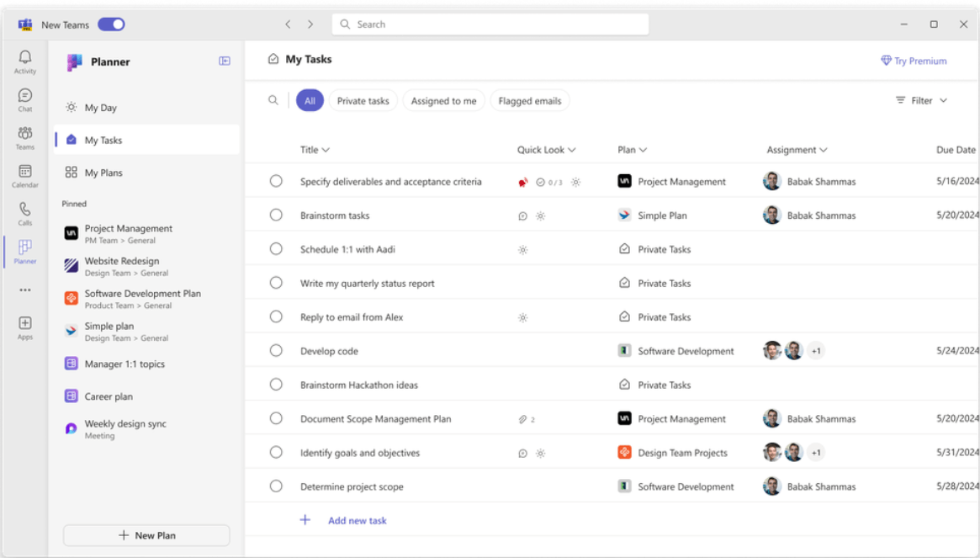Open the Assignment column dropdown
The width and height of the screenshot is (980, 558).
point(797,150)
